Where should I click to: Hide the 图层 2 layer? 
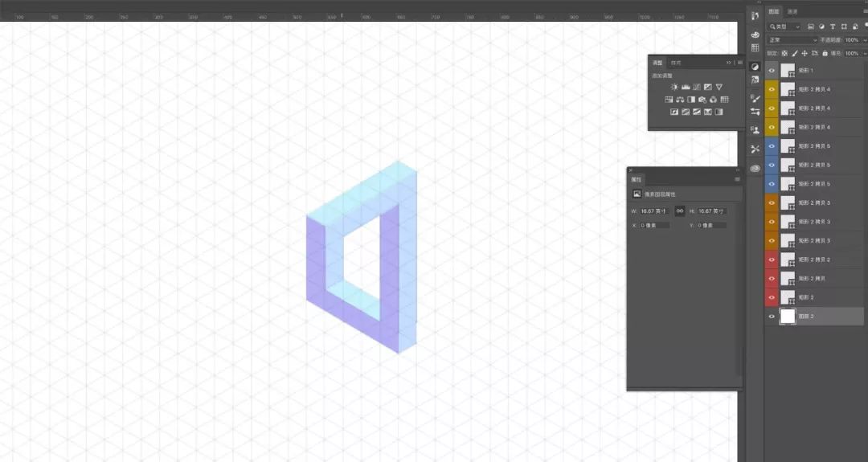772,317
